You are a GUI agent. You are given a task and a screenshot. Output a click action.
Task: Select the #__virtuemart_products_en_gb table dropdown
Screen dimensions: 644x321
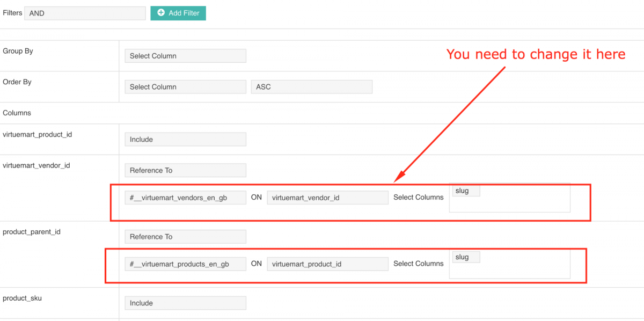pyautogui.click(x=185, y=264)
